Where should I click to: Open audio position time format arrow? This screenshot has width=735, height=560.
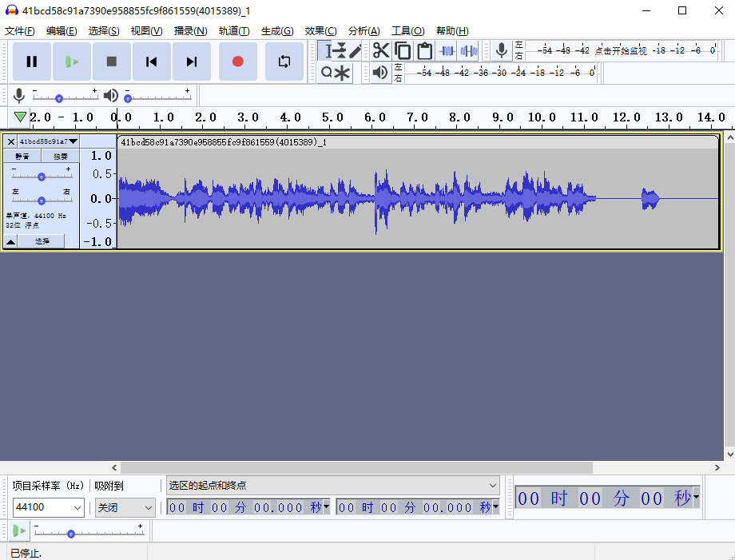click(696, 497)
